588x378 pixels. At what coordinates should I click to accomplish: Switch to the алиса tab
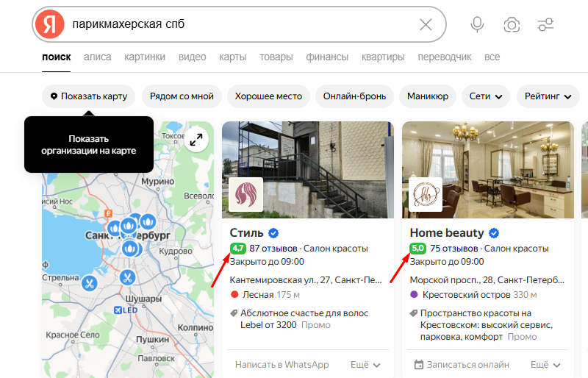(98, 57)
